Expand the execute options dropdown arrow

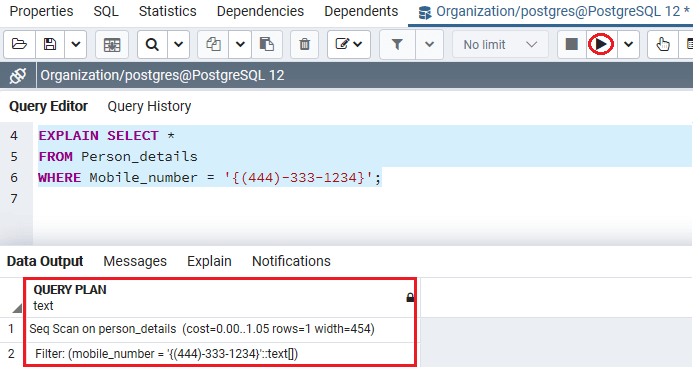[628, 44]
